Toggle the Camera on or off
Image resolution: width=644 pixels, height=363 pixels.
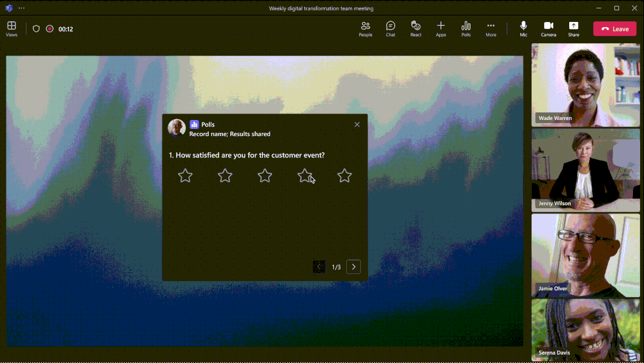tap(549, 28)
